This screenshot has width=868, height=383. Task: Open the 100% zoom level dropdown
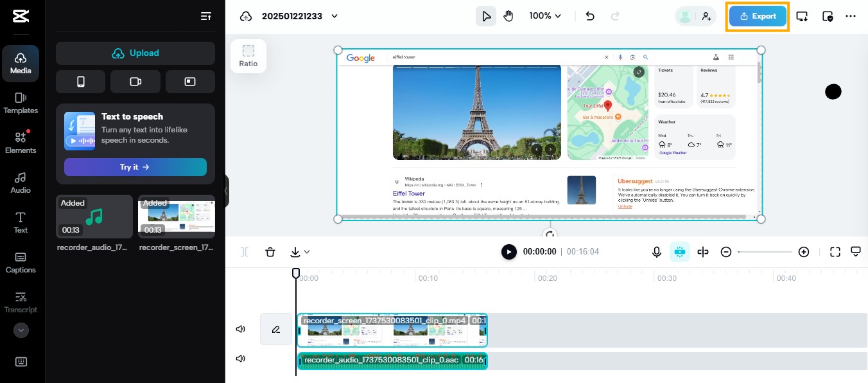pos(545,16)
